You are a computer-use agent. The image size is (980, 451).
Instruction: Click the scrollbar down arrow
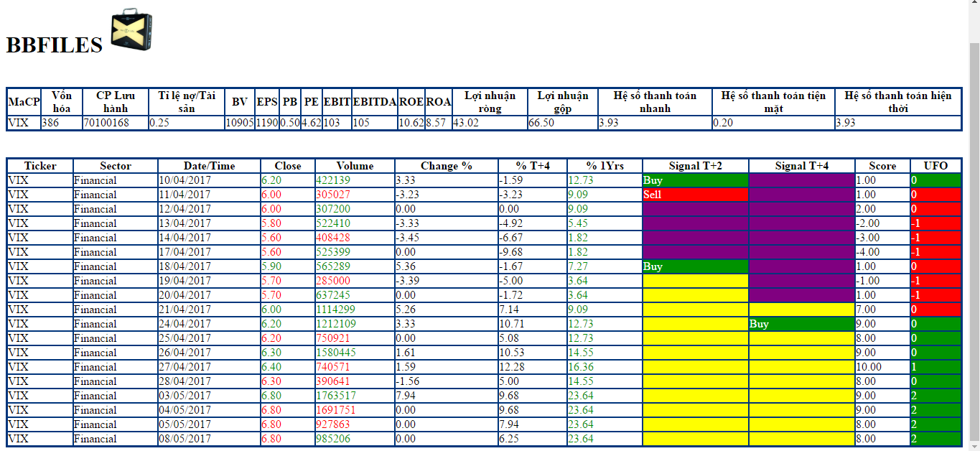click(974, 445)
